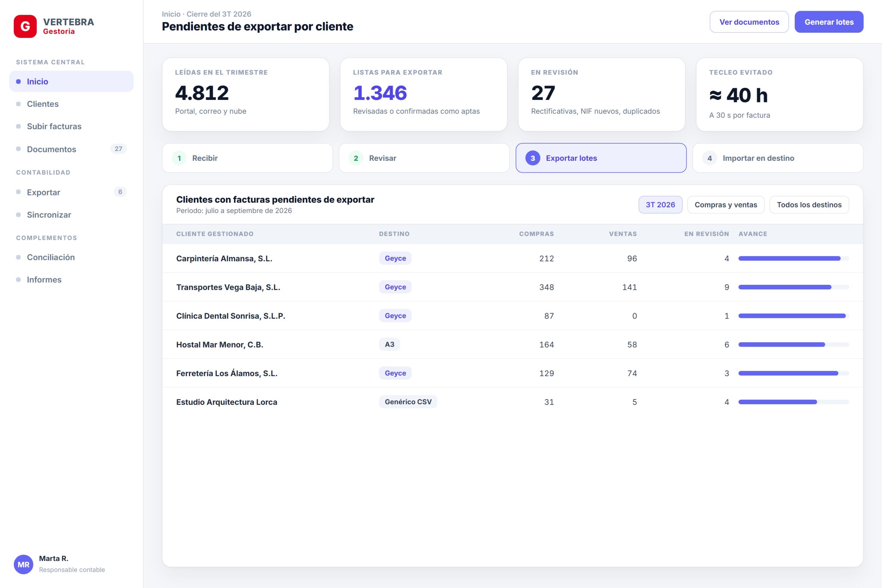The width and height of the screenshot is (882, 588).
Task: Click the Genérico CSV destination tag
Action: [408, 401]
